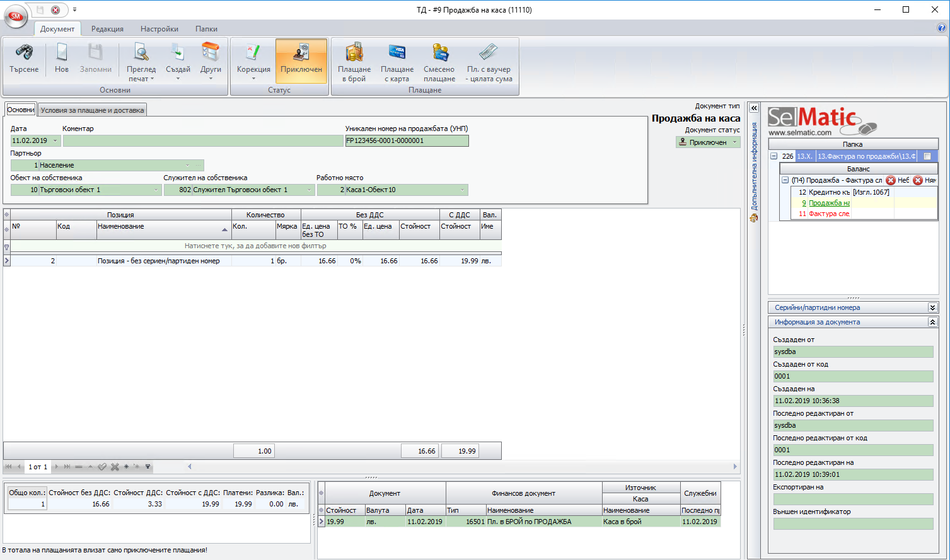Choose Плащане в брой payment

(x=354, y=61)
